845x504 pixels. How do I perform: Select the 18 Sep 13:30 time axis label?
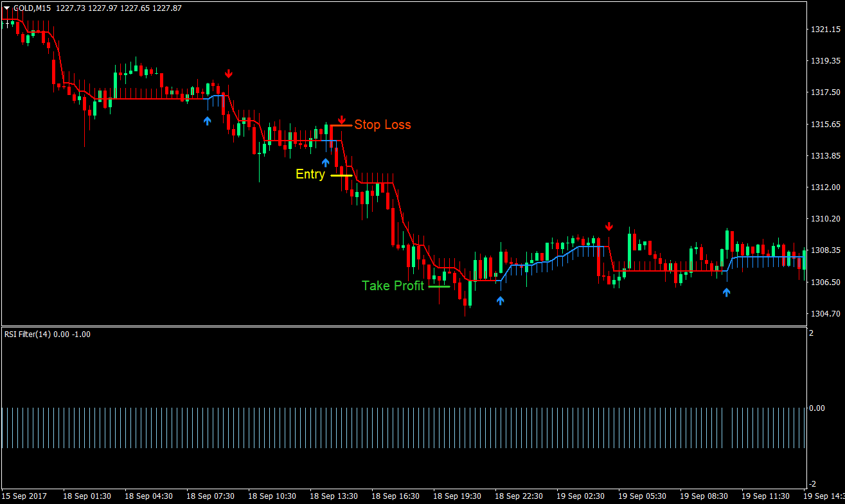pos(334,496)
